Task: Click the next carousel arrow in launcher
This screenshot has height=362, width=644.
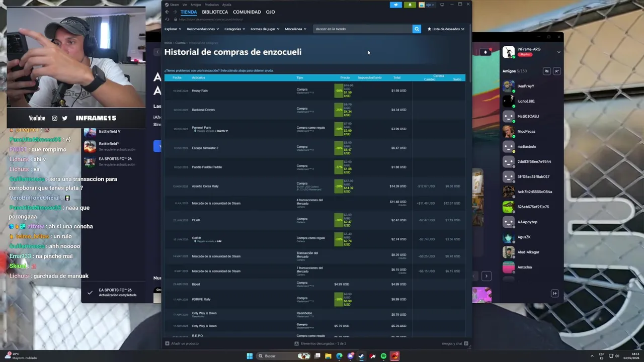Action: pos(486,276)
